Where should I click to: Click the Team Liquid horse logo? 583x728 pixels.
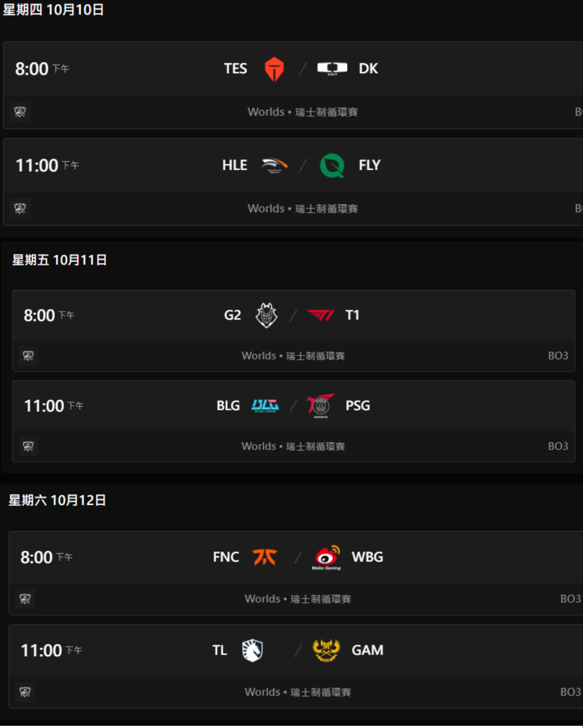(x=252, y=650)
